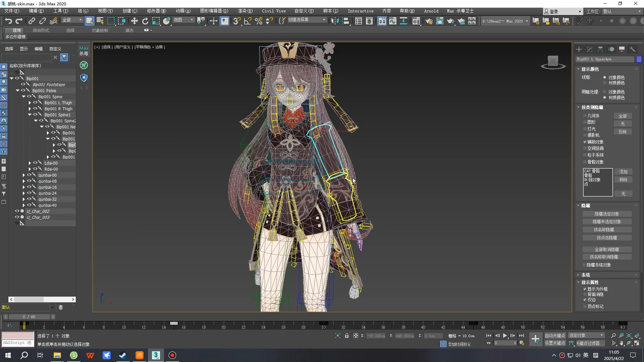Expand the qunbai-00 tree node
The image size is (644, 362).
pos(24,175)
